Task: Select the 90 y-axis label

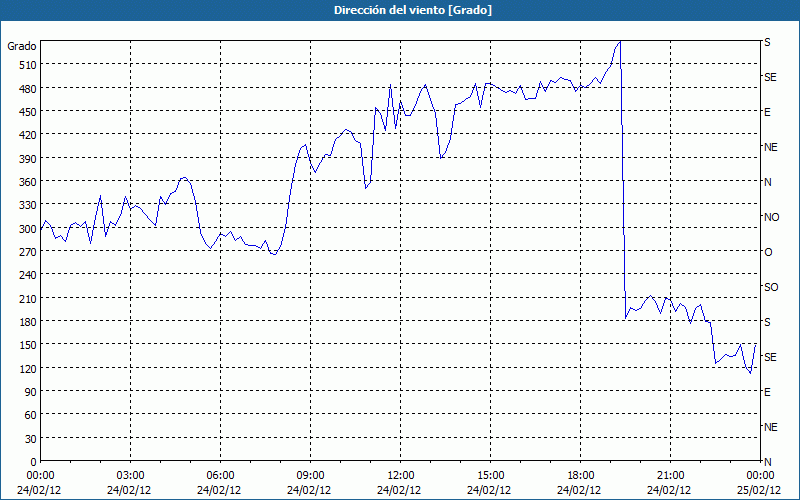Action: click(31, 392)
